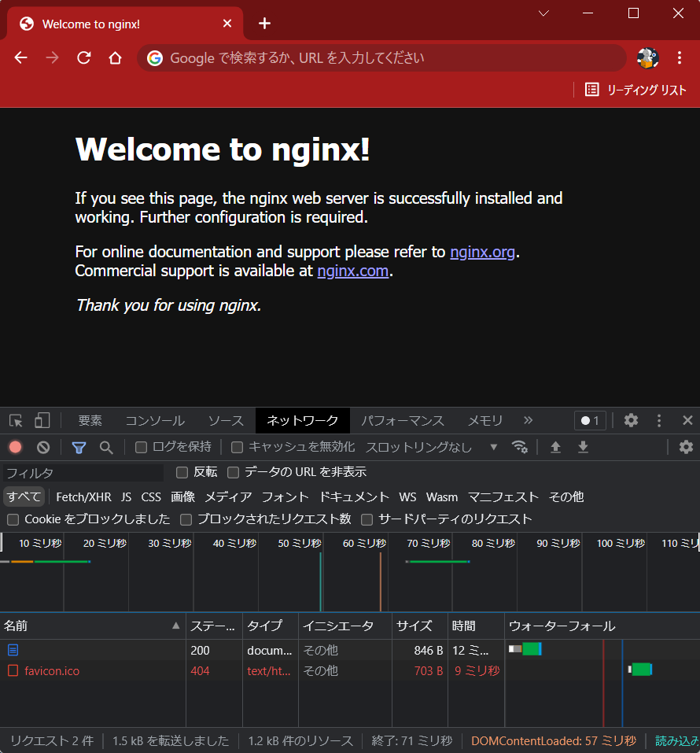Click the フィルタ input field

tap(79, 471)
